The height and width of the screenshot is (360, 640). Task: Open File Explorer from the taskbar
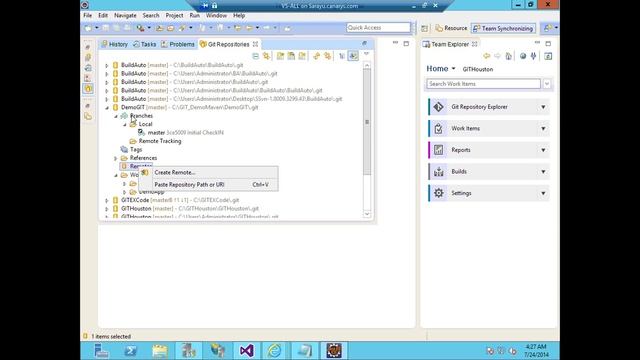(160, 351)
